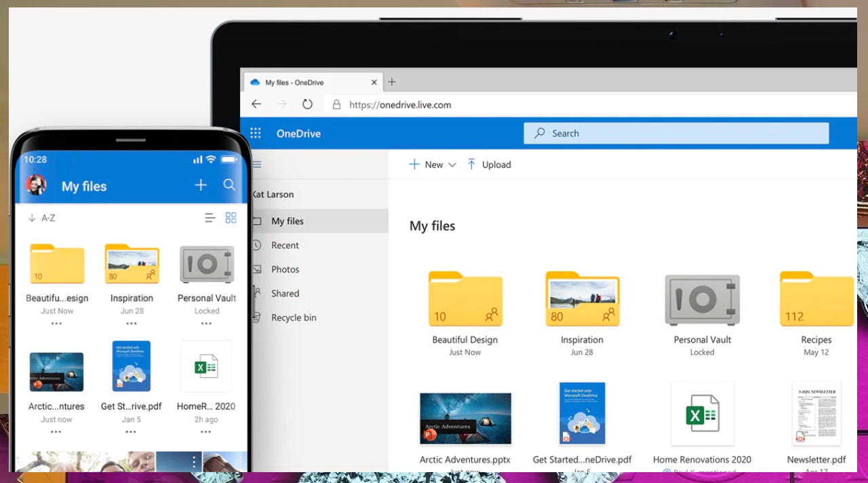868x483 pixels.
Task: Open Personal Vault on phone
Action: [x=207, y=265]
